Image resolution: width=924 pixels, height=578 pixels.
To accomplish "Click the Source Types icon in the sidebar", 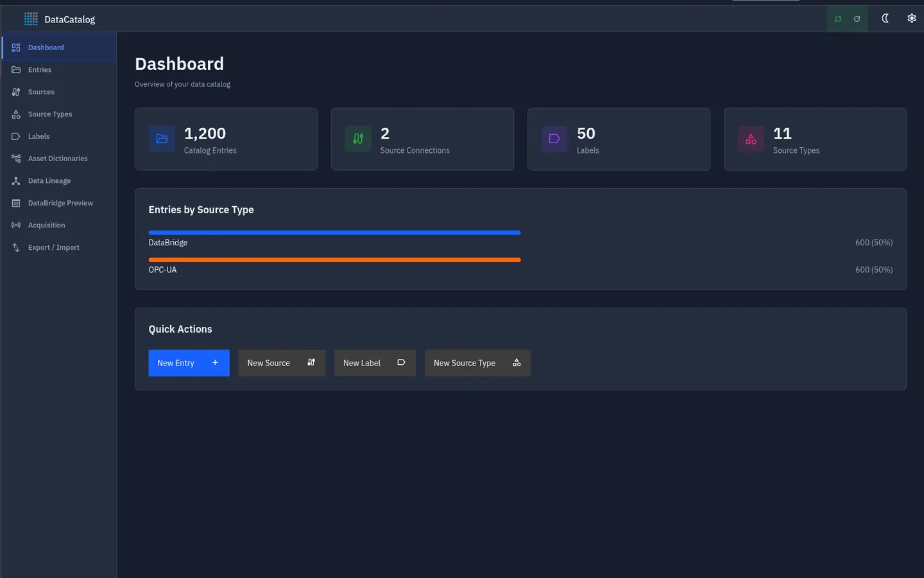I will pyautogui.click(x=15, y=114).
